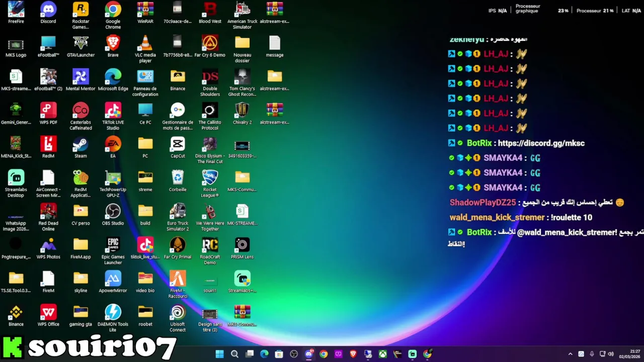
Task: Select the GTAVLauncher icon
Action: [x=80, y=46]
